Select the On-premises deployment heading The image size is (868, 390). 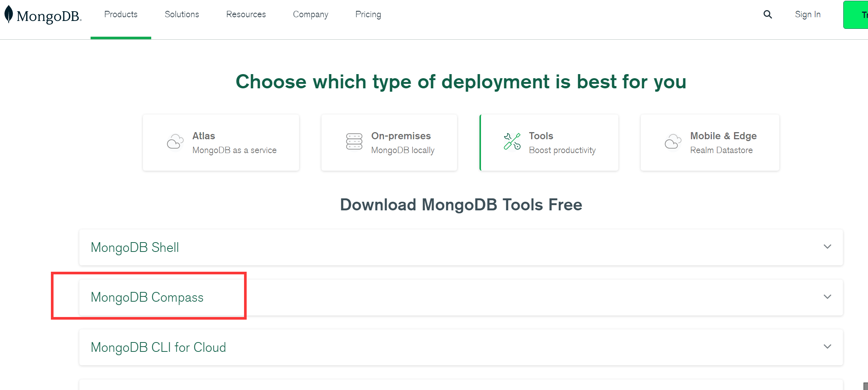click(401, 136)
